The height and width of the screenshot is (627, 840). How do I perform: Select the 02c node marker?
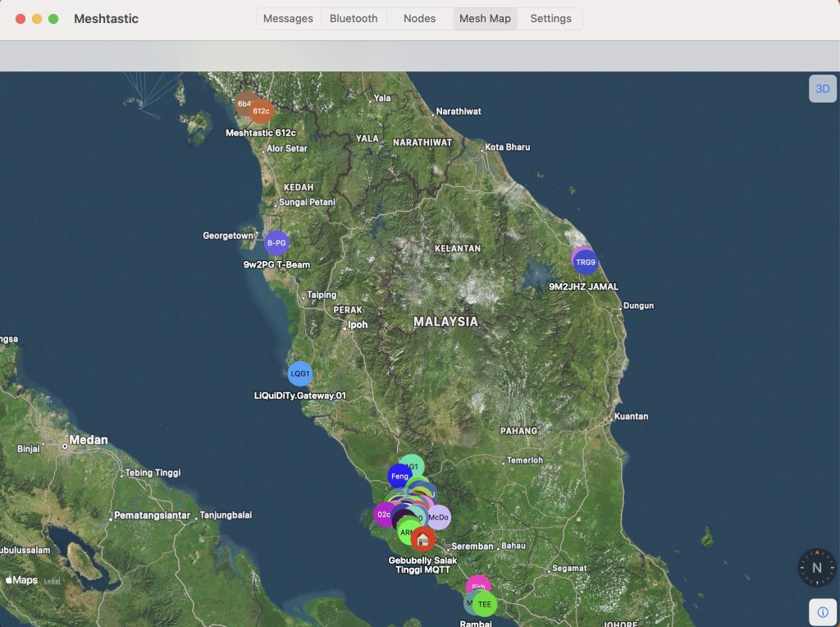tap(382, 515)
